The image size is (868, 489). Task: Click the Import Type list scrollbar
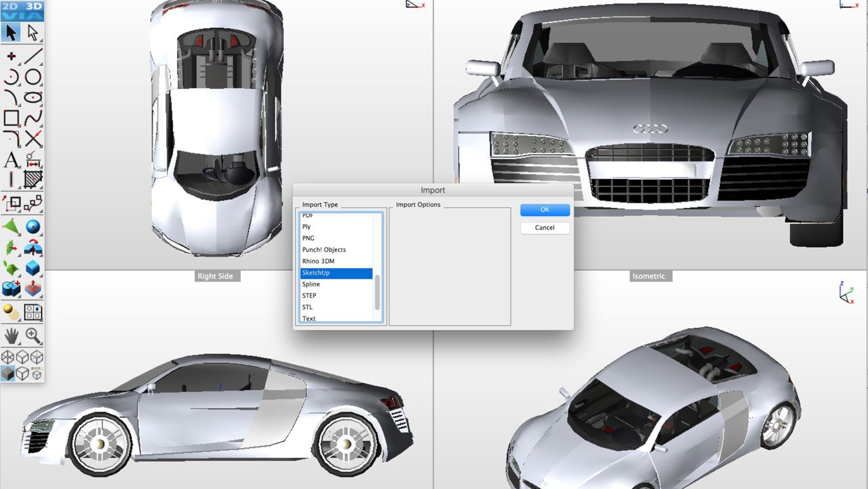[377, 292]
